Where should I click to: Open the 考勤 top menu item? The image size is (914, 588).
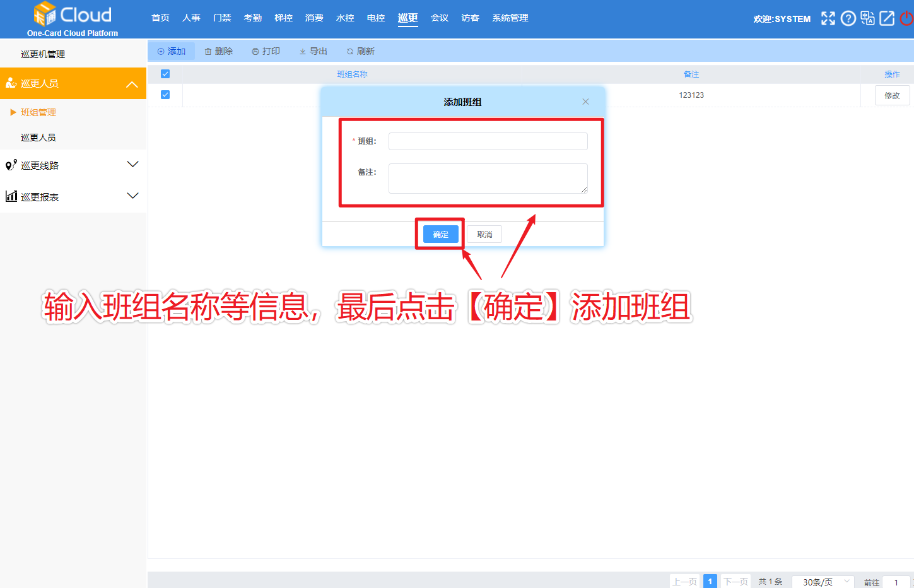click(253, 18)
